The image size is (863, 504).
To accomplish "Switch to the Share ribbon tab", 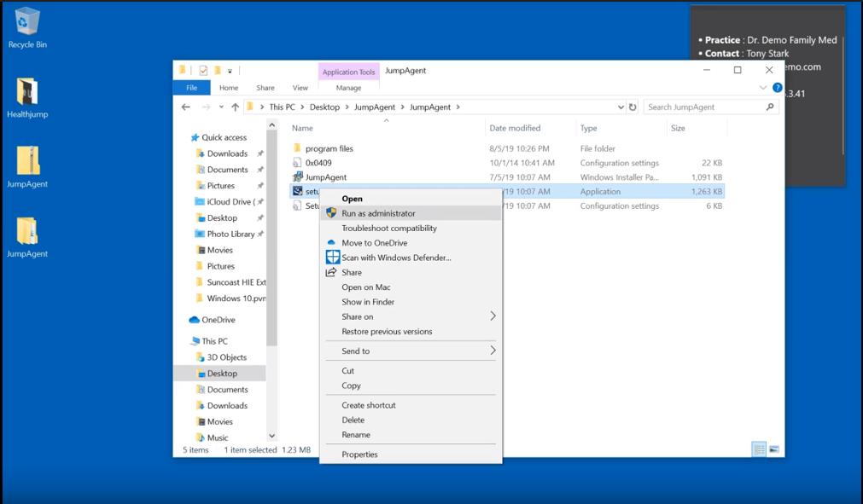I will (x=265, y=87).
